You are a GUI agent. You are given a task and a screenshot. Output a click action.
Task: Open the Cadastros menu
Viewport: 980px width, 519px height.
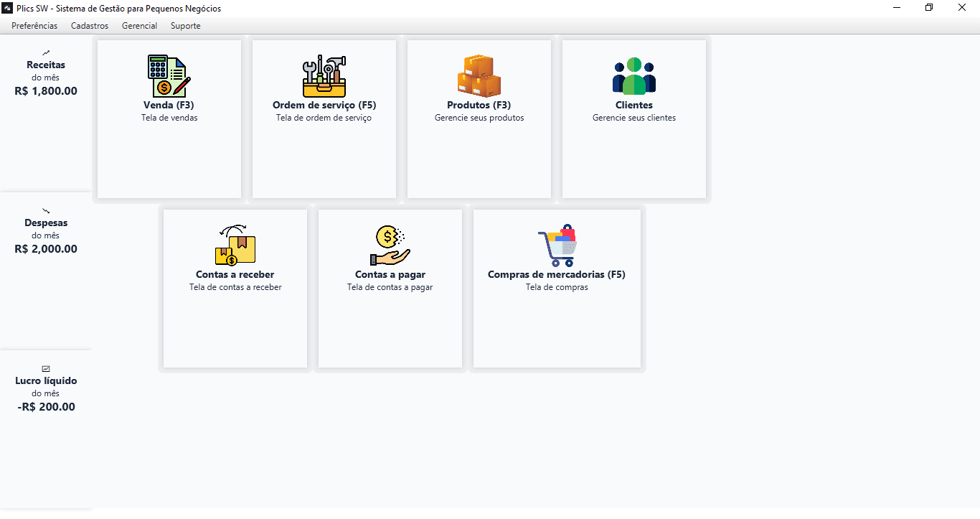pyautogui.click(x=89, y=25)
